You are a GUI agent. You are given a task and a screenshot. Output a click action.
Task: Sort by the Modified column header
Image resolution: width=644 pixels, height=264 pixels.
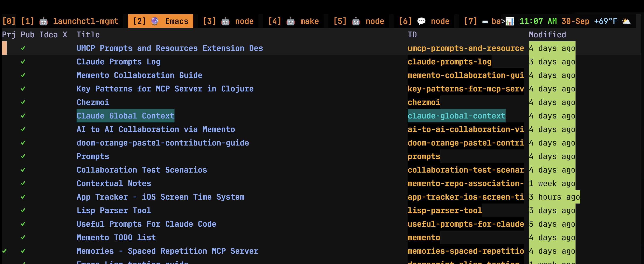pos(547,35)
